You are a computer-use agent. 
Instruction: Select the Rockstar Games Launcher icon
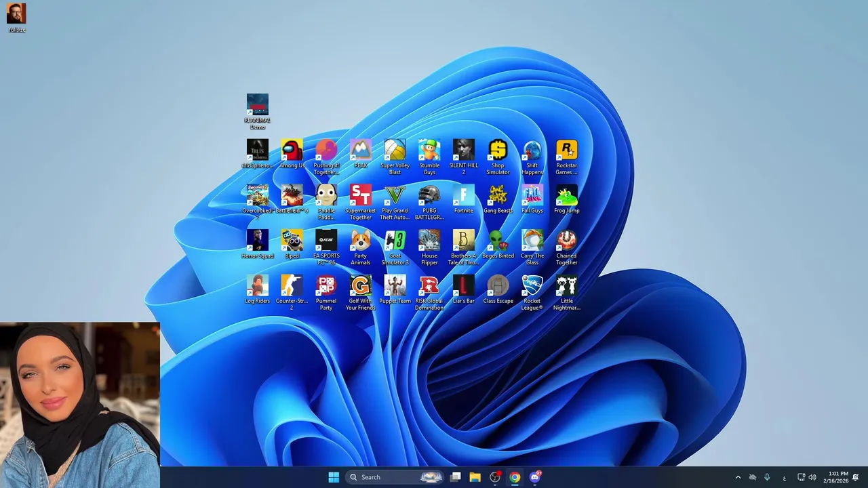pyautogui.click(x=567, y=157)
